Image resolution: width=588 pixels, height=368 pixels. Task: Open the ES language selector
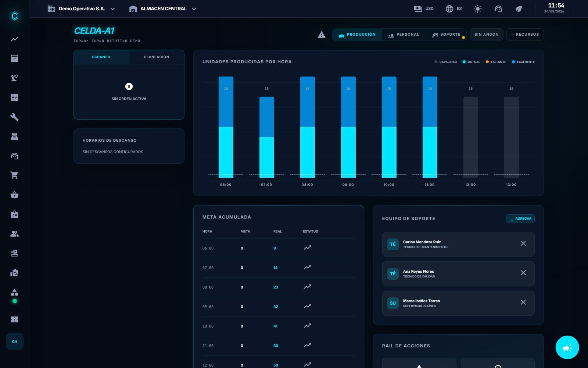click(x=454, y=9)
